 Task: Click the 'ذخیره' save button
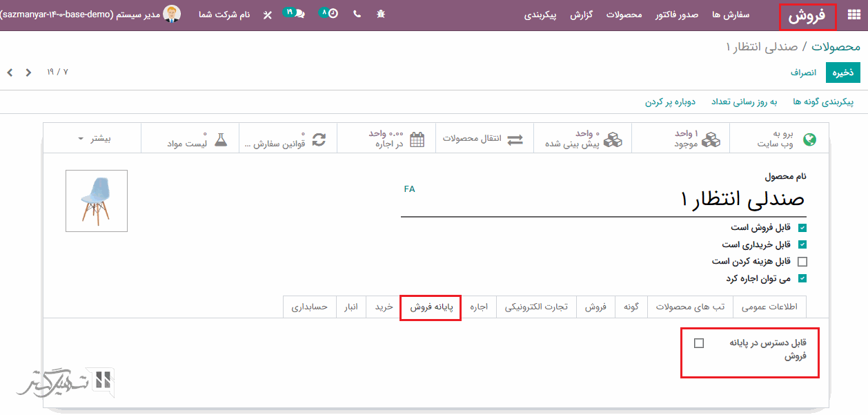pyautogui.click(x=842, y=73)
